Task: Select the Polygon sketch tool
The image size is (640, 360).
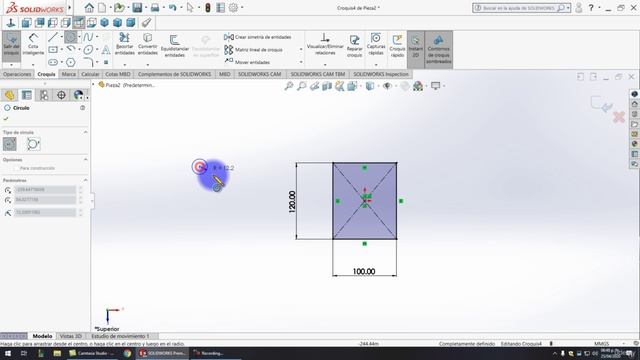Action: [71, 62]
